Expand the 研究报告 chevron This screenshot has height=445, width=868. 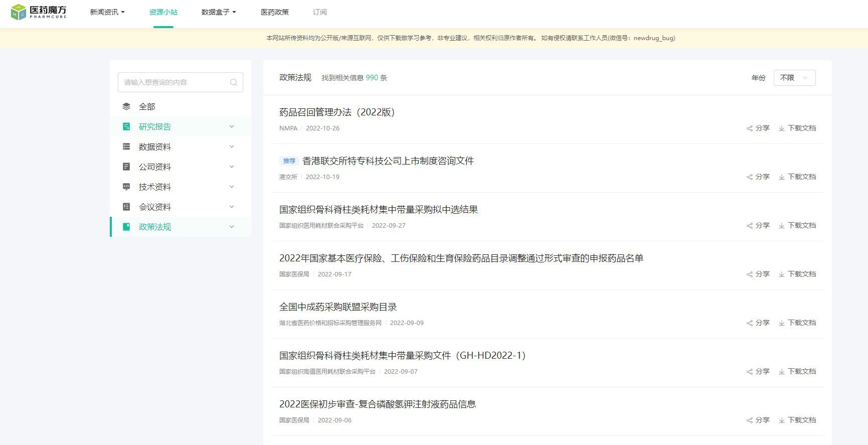pyautogui.click(x=232, y=126)
